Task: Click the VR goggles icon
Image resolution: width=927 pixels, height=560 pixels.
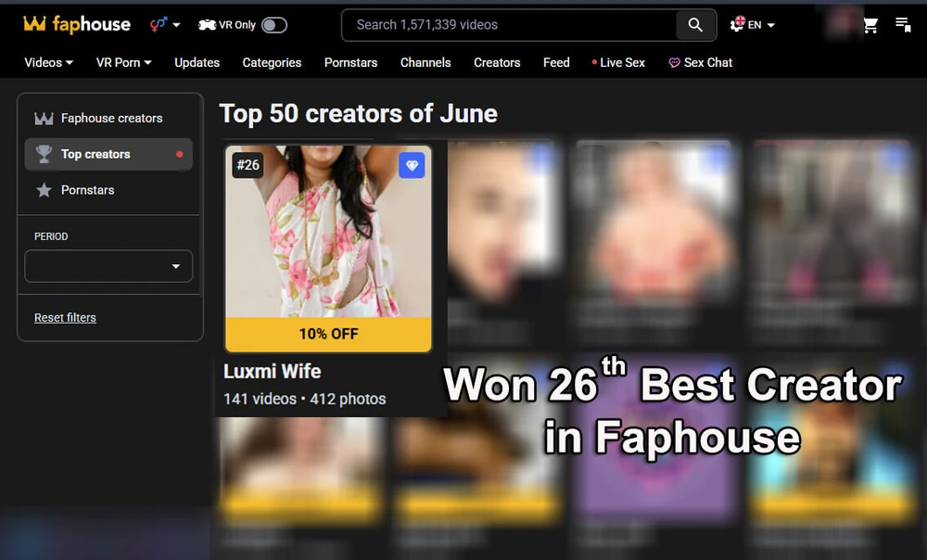Action: [209, 24]
